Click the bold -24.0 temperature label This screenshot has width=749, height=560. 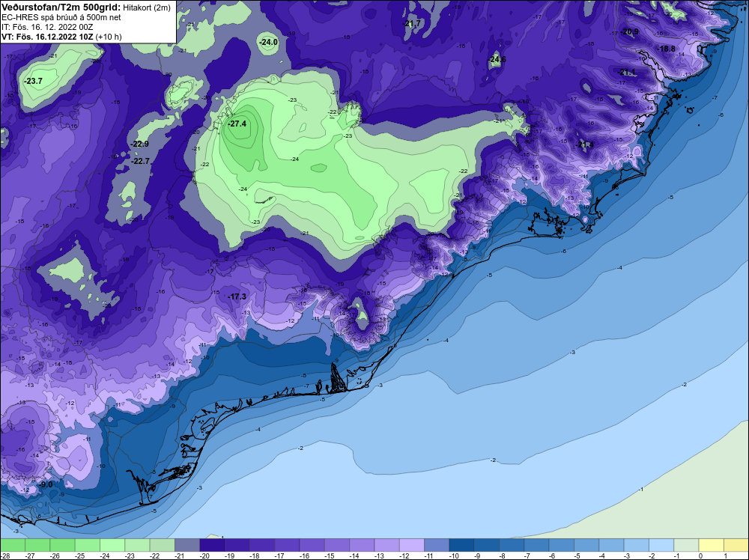pyautogui.click(x=268, y=42)
